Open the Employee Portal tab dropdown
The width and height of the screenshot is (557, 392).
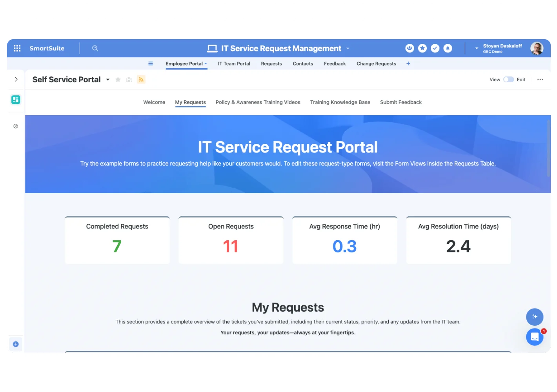click(x=206, y=64)
